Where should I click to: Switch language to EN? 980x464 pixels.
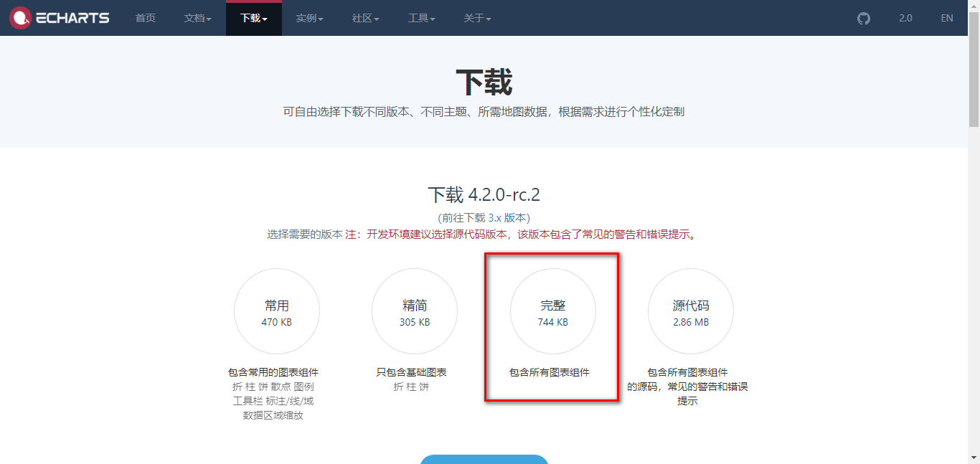pyautogui.click(x=947, y=18)
